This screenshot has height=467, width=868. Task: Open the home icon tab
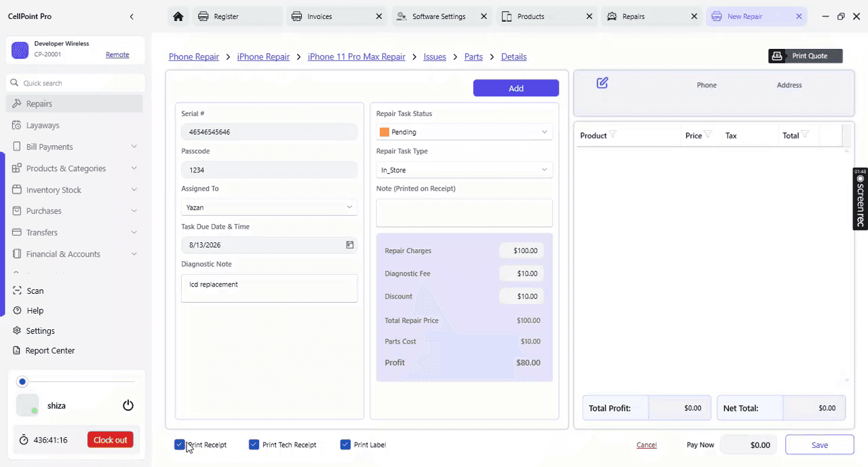[x=178, y=16]
